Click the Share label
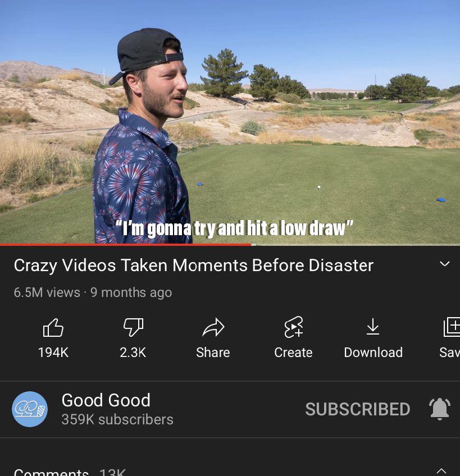Screen dimensions: 460x476 213,353
